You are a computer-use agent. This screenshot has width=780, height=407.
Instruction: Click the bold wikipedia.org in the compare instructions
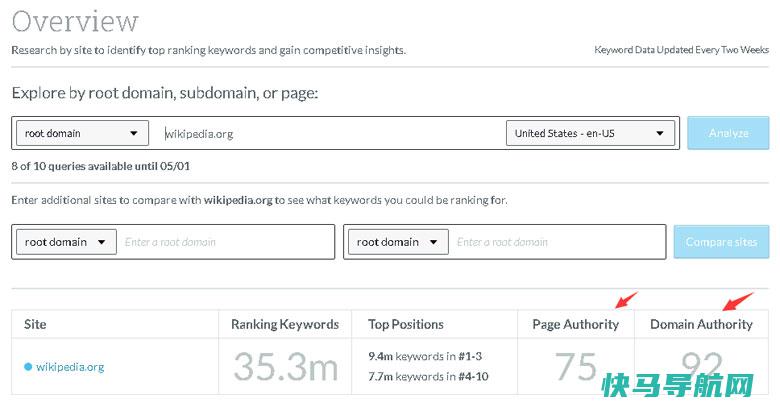click(x=238, y=200)
